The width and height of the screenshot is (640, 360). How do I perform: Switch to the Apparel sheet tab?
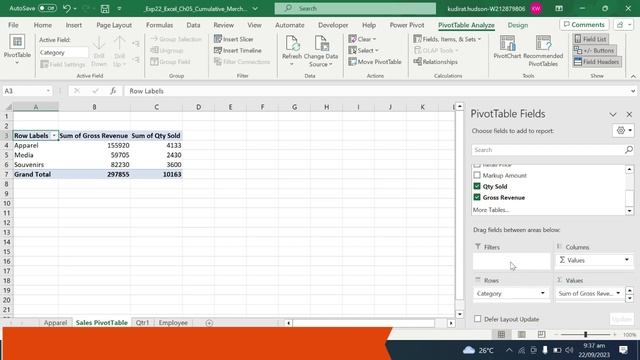[55, 322]
